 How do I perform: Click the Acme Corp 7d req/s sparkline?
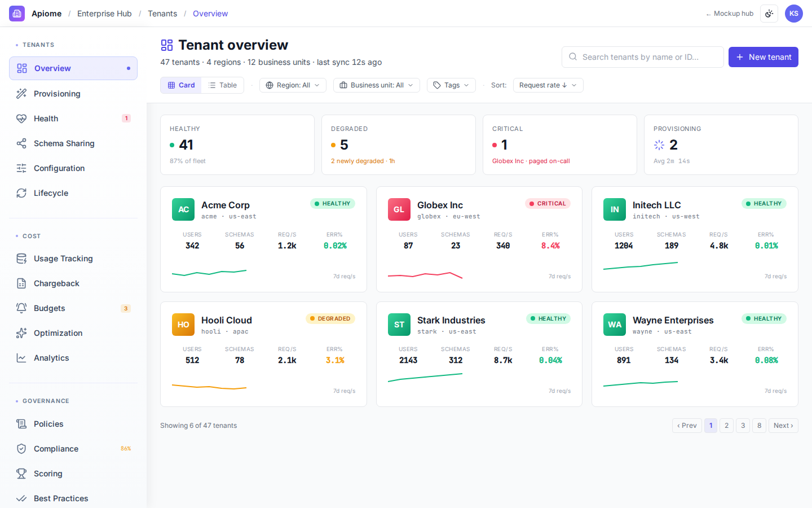pos(209,273)
